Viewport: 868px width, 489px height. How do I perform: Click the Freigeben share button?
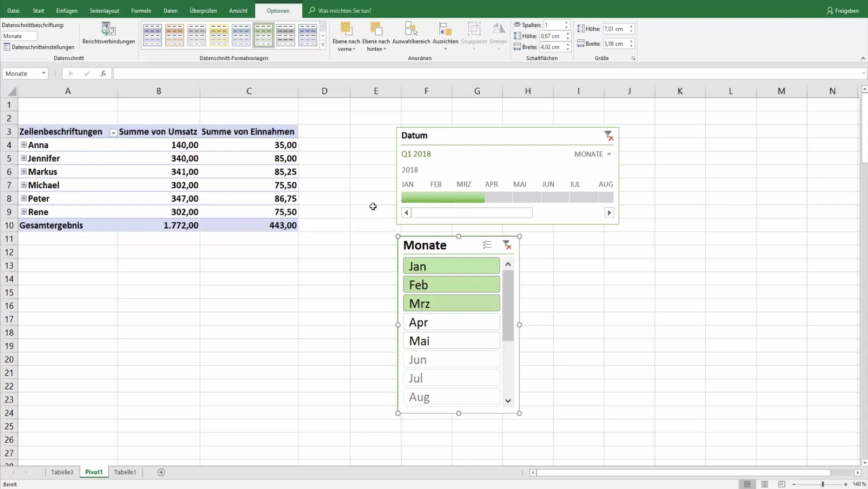pos(842,10)
